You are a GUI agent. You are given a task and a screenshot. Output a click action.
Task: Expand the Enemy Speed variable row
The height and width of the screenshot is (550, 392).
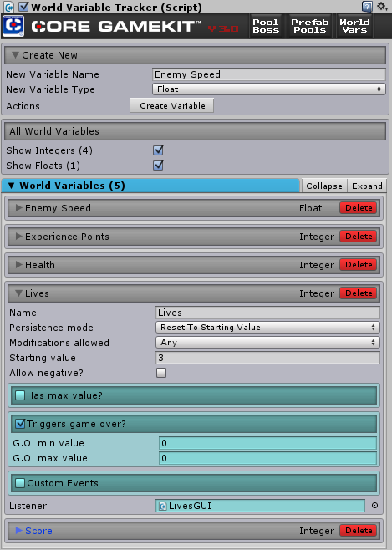click(19, 208)
